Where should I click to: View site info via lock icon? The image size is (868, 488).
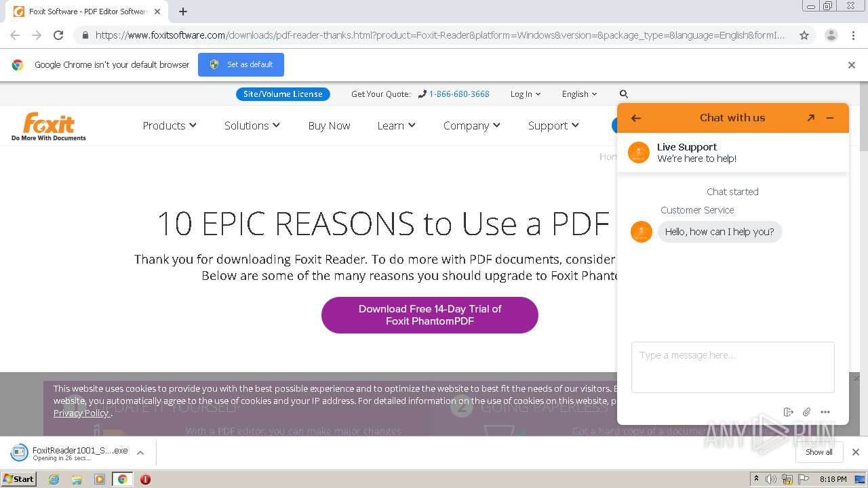pyautogui.click(x=85, y=35)
